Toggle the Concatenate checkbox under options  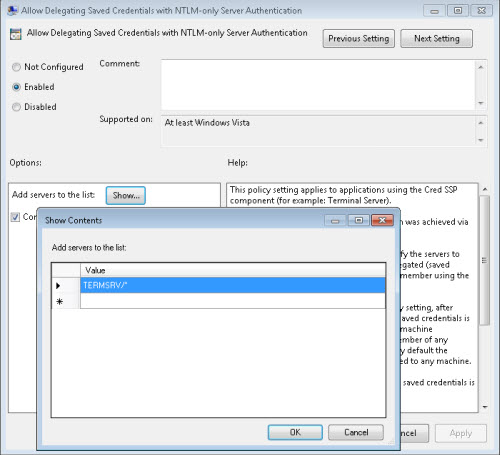coord(15,217)
